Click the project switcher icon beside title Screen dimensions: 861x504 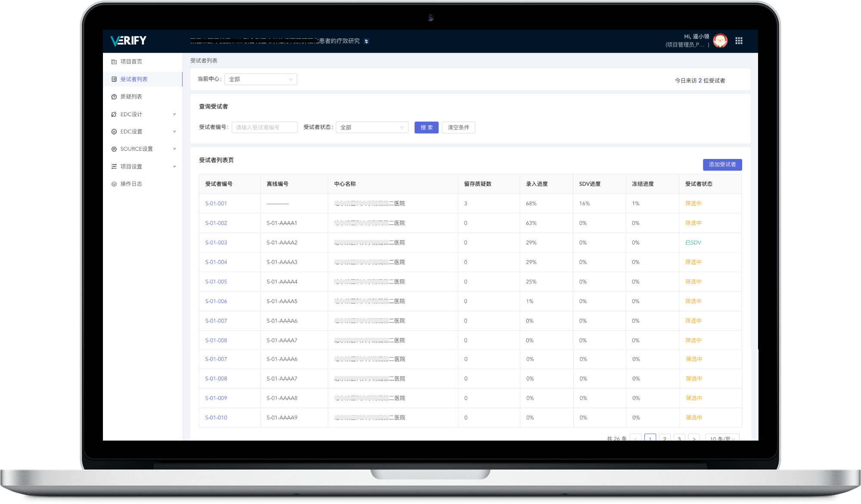coord(366,41)
